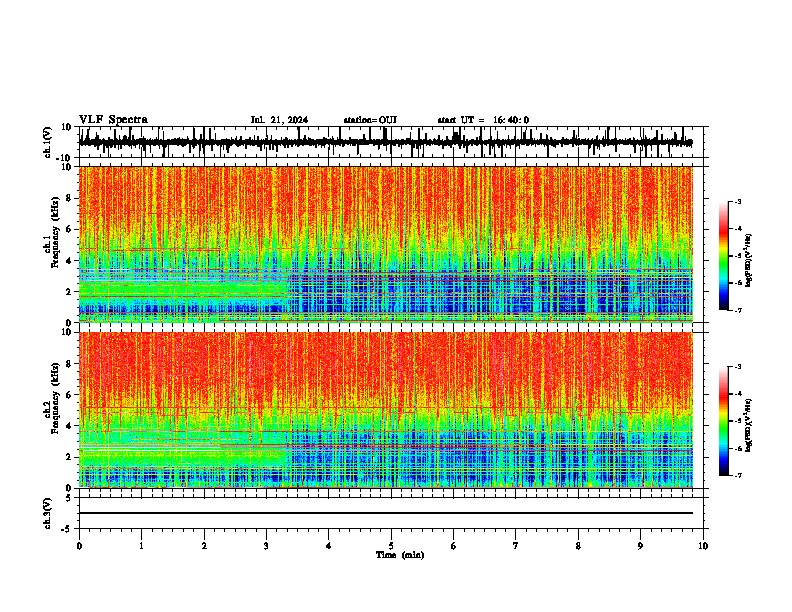Click the log(PSD) units label beside the ch.2 color bar

coord(748,425)
